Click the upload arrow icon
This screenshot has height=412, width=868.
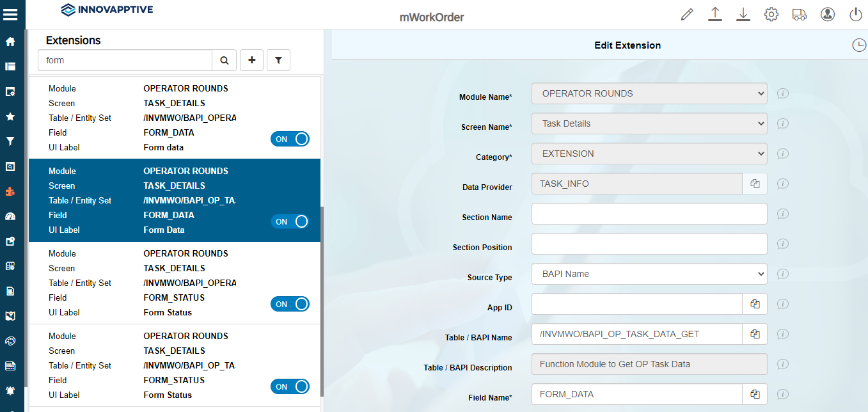pyautogui.click(x=715, y=14)
